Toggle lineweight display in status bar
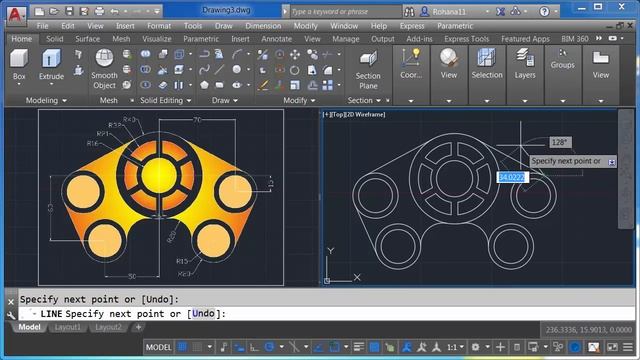Image resolution: width=640 pixels, height=360 pixels. 359,347
